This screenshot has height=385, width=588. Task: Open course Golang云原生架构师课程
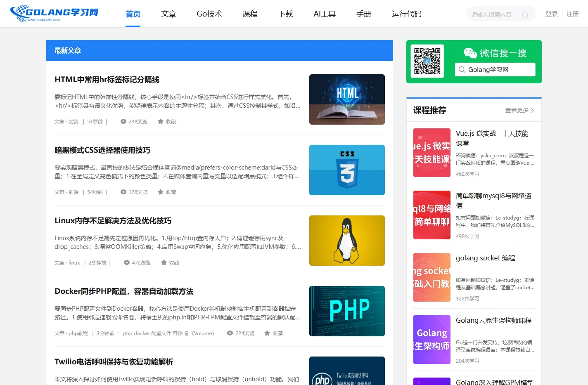[494, 320]
